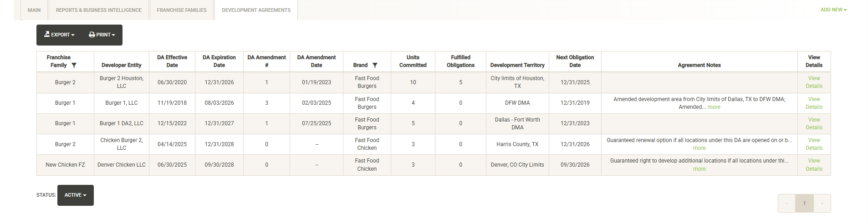The height and width of the screenshot is (224, 868).
Task: Go to the Franchise Families tab
Action: click(182, 10)
